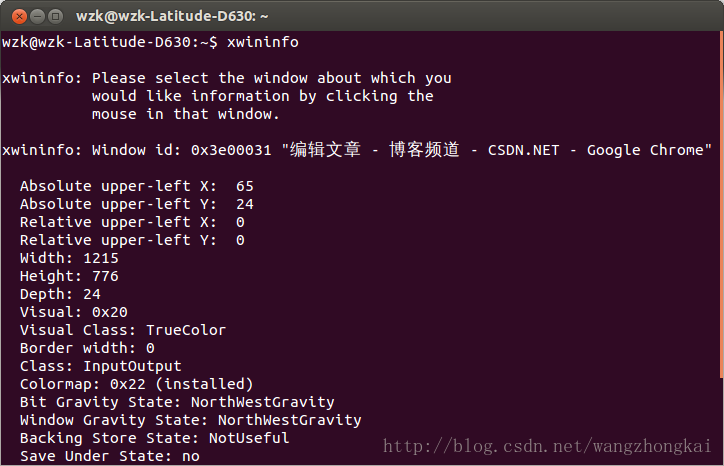724x466 pixels.
Task: Close the terminal window
Action: [19, 17]
